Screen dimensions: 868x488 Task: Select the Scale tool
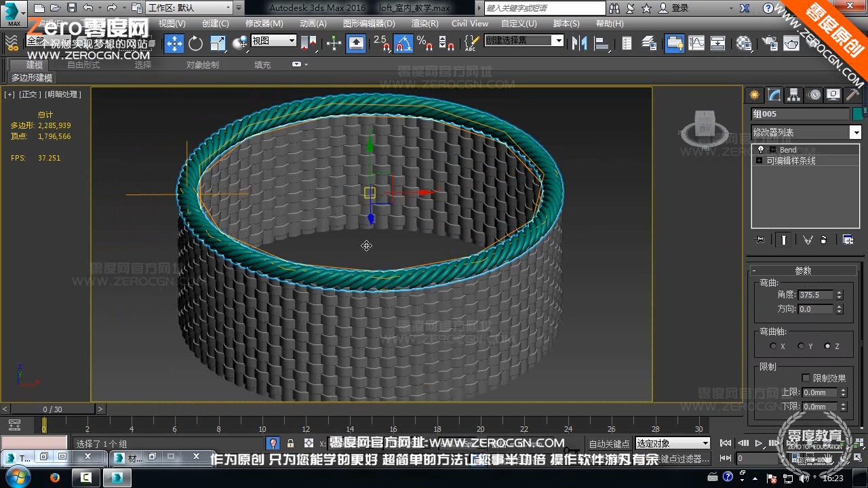tap(218, 43)
